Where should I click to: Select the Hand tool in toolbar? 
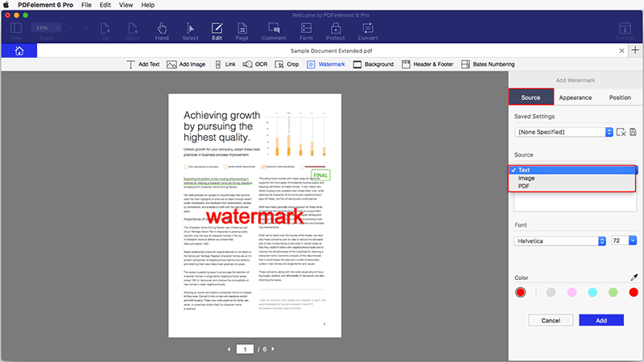[162, 31]
